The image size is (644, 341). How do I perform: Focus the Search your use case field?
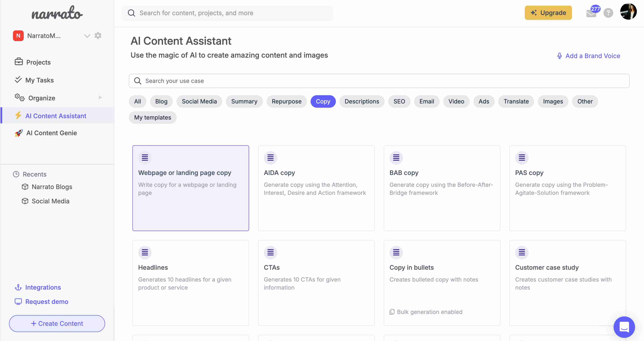pos(379,81)
